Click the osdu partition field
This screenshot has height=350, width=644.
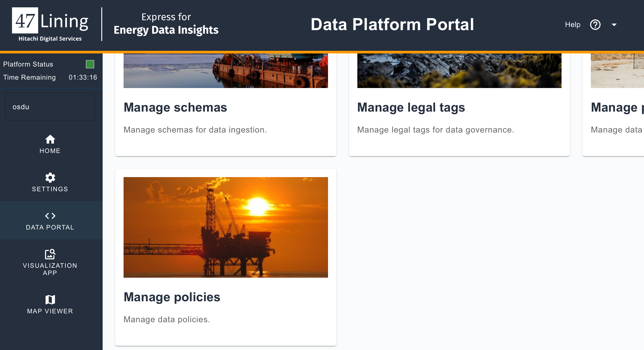tap(50, 107)
